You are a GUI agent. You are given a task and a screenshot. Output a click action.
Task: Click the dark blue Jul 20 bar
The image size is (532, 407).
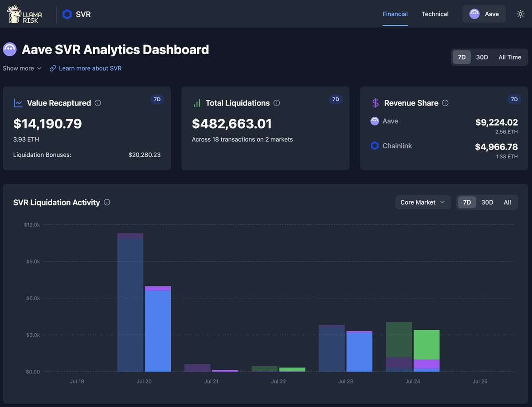[x=130, y=305]
